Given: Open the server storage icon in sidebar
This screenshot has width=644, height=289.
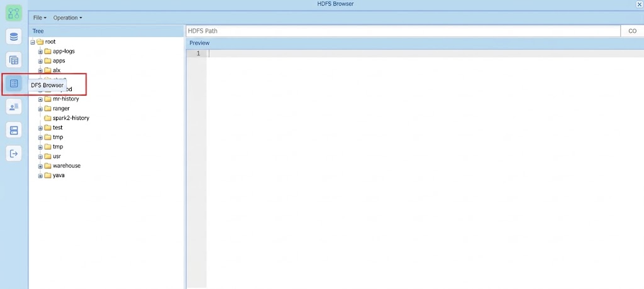Looking at the screenshot, I should (x=14, y=131).
